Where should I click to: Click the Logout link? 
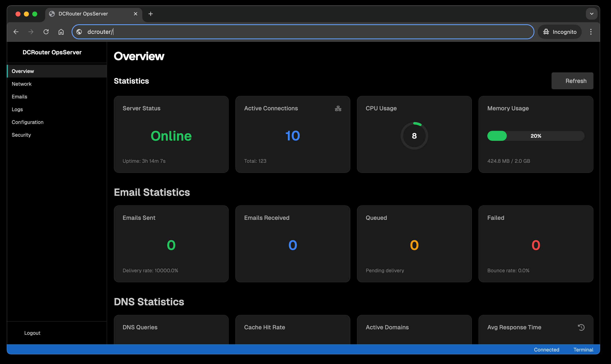tap(32, 333)
